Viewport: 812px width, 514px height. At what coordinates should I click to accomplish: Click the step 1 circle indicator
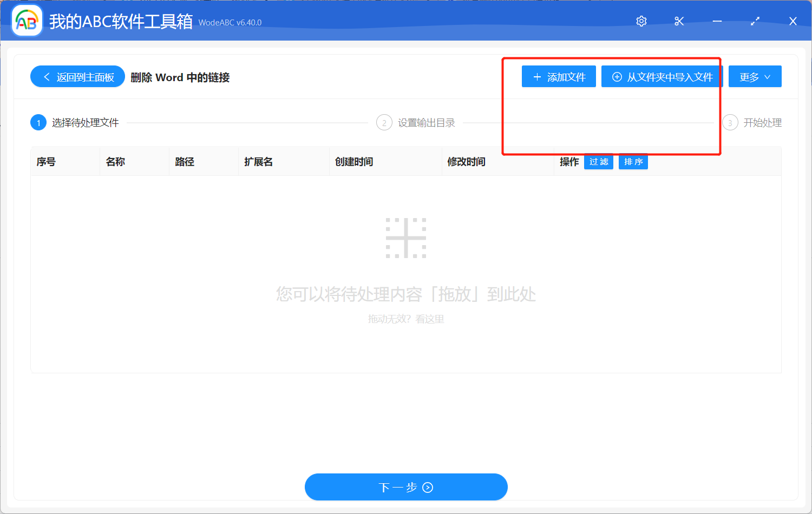(38, 122)
